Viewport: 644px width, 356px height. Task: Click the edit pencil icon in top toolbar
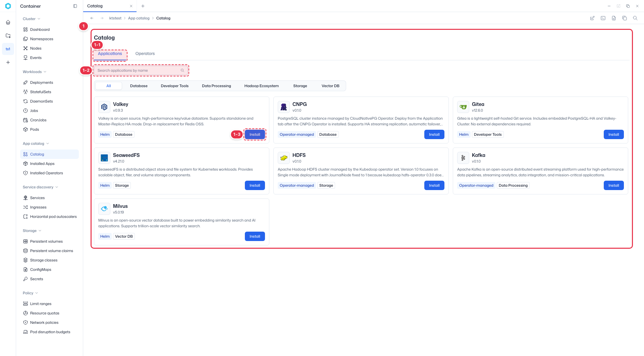pos(592,18)
